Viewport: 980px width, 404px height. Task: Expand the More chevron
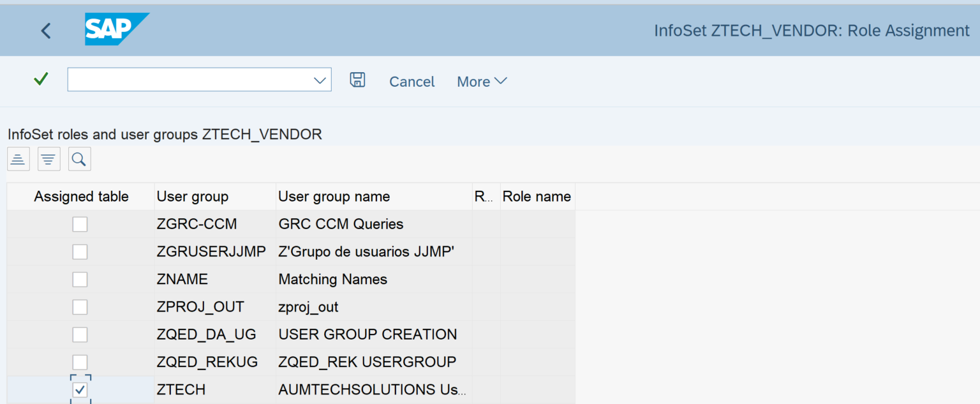[x=501, y=82]
